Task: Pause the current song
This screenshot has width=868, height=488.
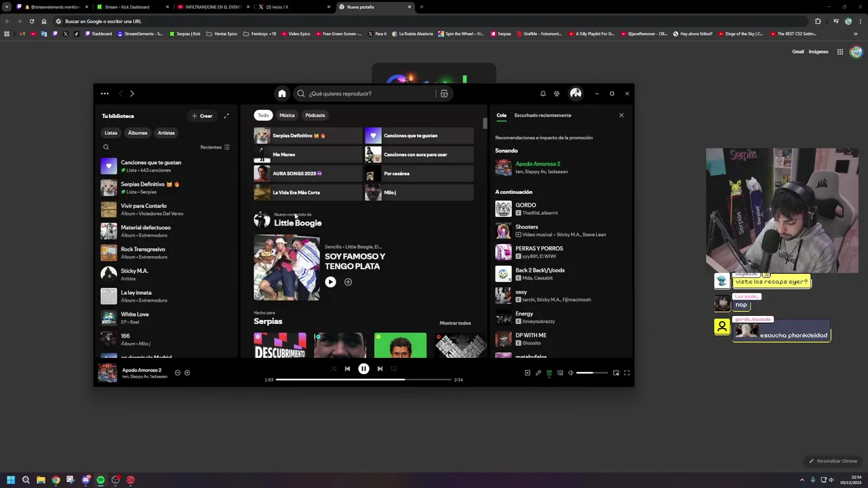Action: click(363, 369)
